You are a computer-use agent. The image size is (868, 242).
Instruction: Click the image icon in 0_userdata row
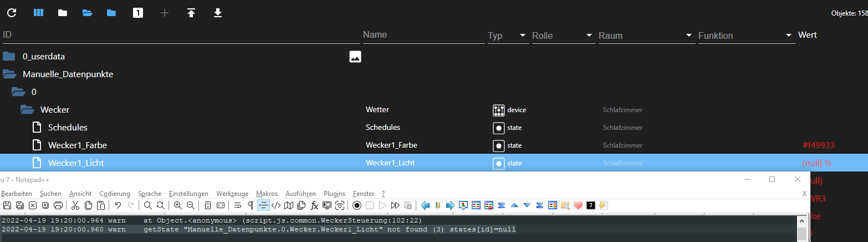(355, 57)
